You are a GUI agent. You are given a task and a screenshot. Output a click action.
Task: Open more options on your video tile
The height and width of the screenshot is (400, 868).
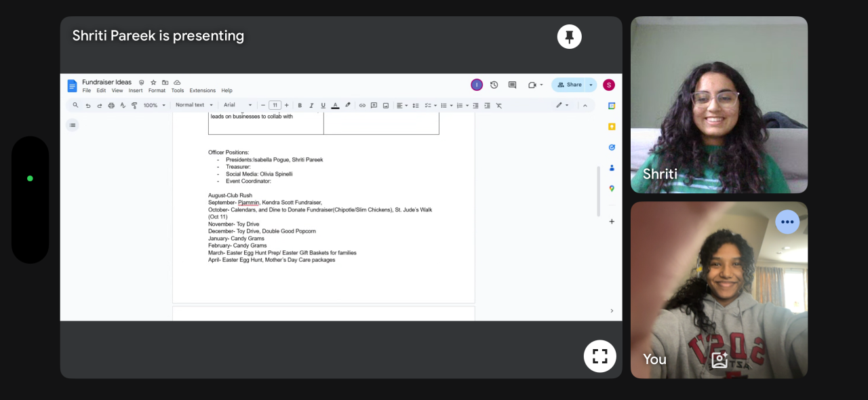(x=787, y=222)
